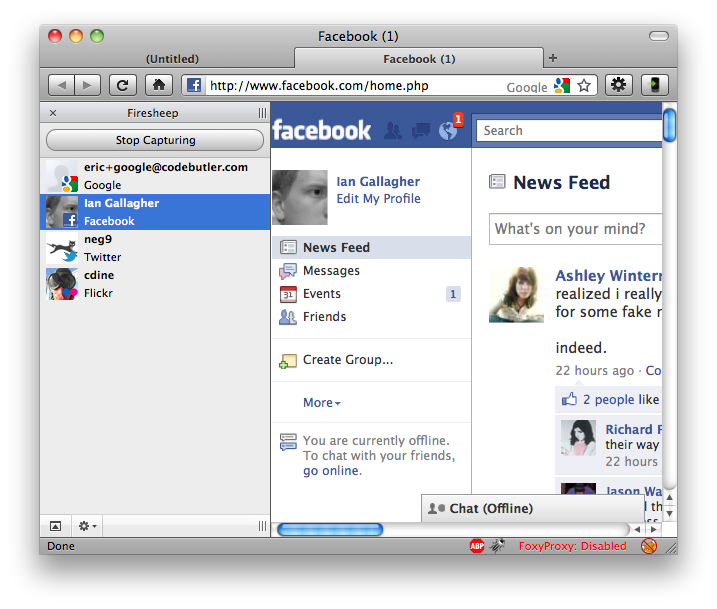Open Facebook friend requests icon
Screen dimensions: 717x609
(393, 131)
